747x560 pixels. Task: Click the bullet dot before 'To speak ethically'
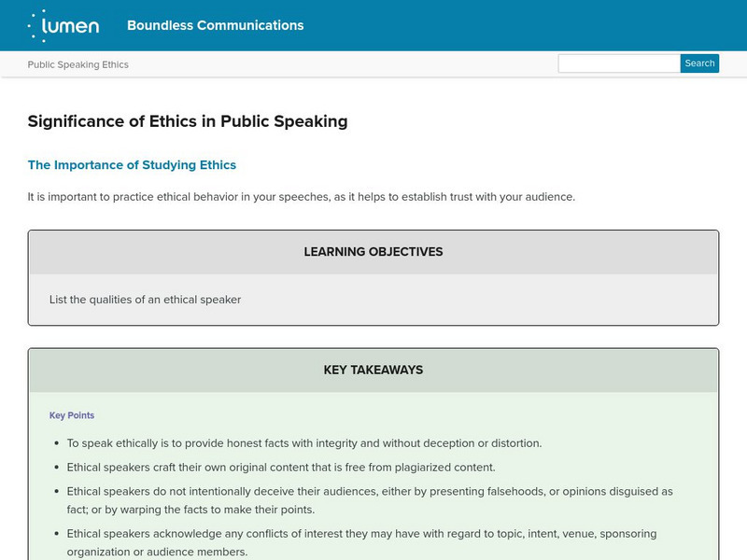click(x=57, y=443)
